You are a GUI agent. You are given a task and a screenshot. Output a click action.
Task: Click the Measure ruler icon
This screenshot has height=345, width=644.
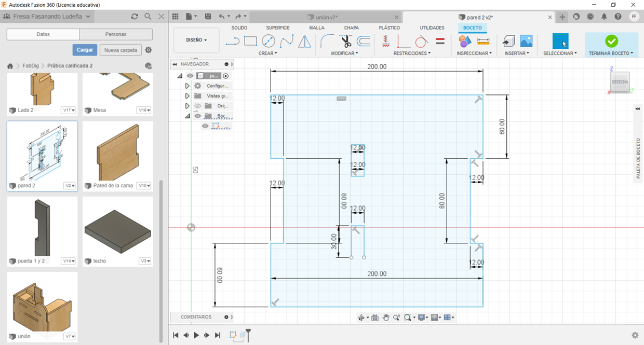(x=483, y=41)
